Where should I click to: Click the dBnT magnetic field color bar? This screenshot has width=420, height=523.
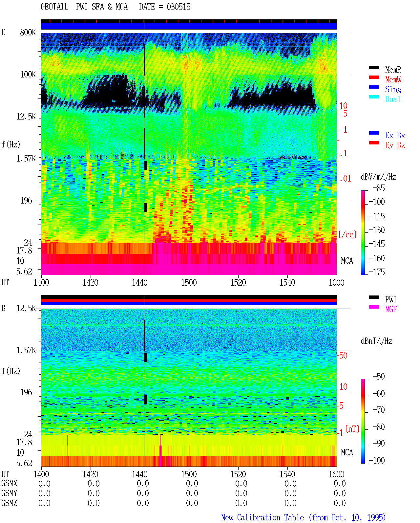pos(363,421)
